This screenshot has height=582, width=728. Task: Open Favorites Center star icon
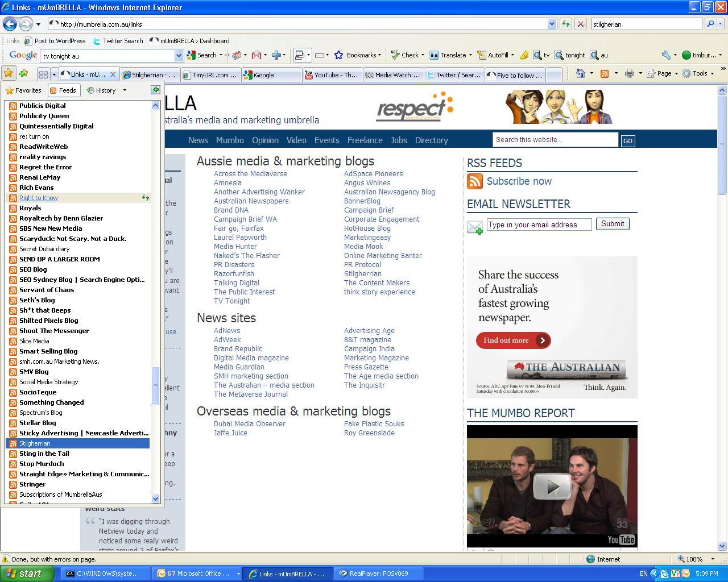(9, 73)
